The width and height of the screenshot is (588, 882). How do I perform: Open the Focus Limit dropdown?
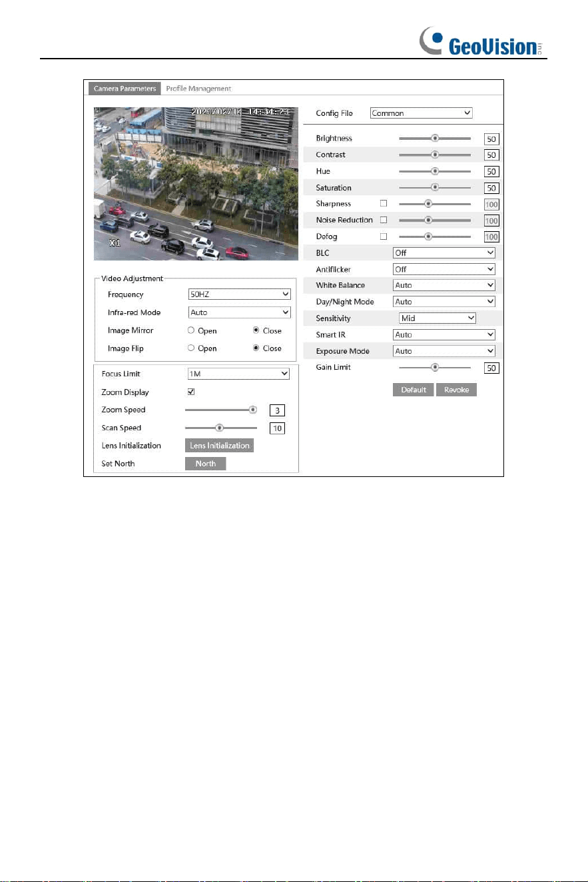[239, 374]
